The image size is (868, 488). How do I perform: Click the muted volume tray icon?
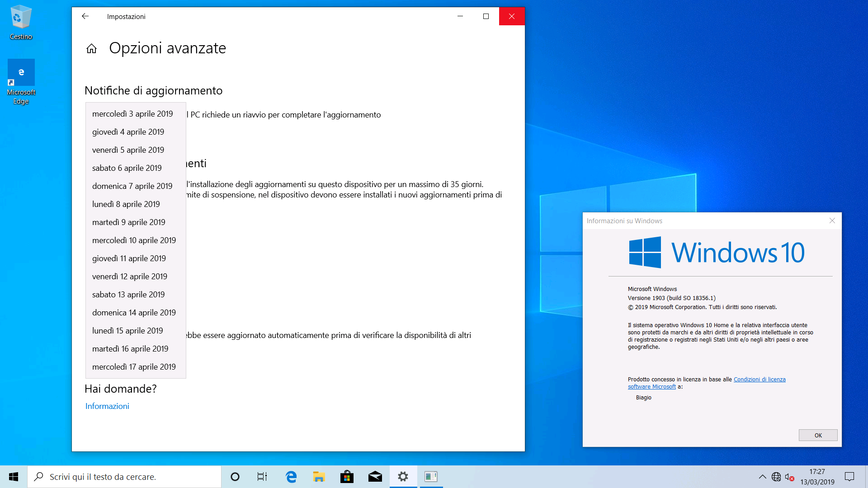[x=790, y=477]
